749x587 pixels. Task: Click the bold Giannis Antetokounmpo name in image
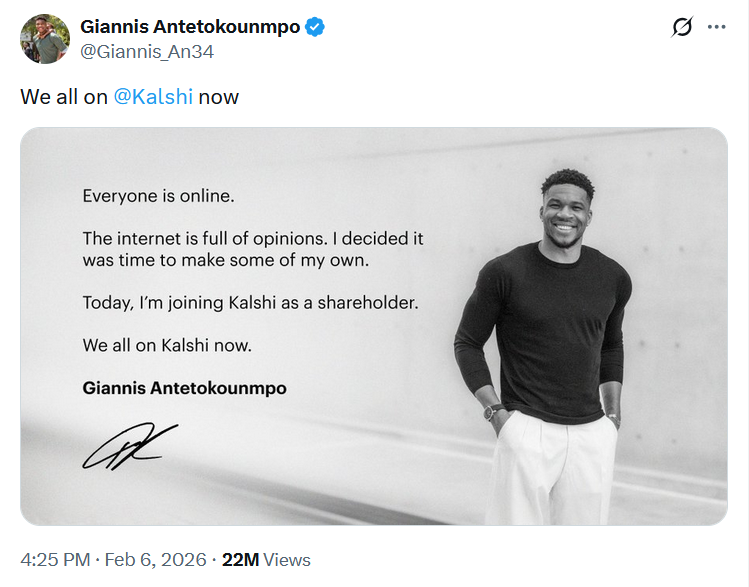pos(184,388)
